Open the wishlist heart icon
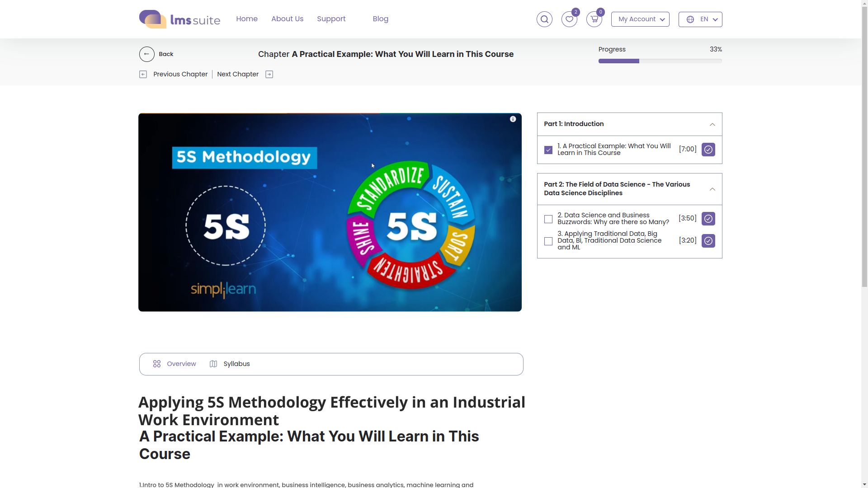 (x=569, y=19)
